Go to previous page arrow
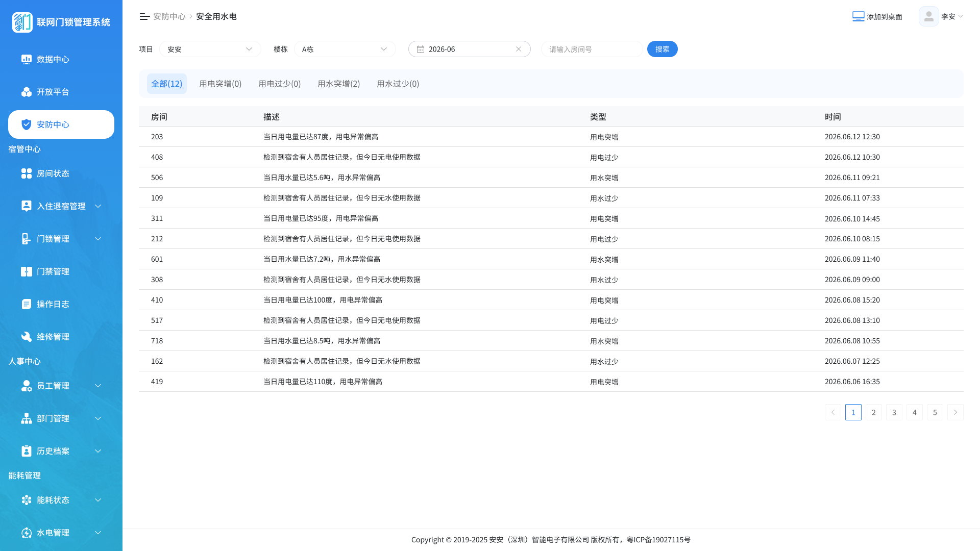The image size is (980, 551). click(833, 412)
